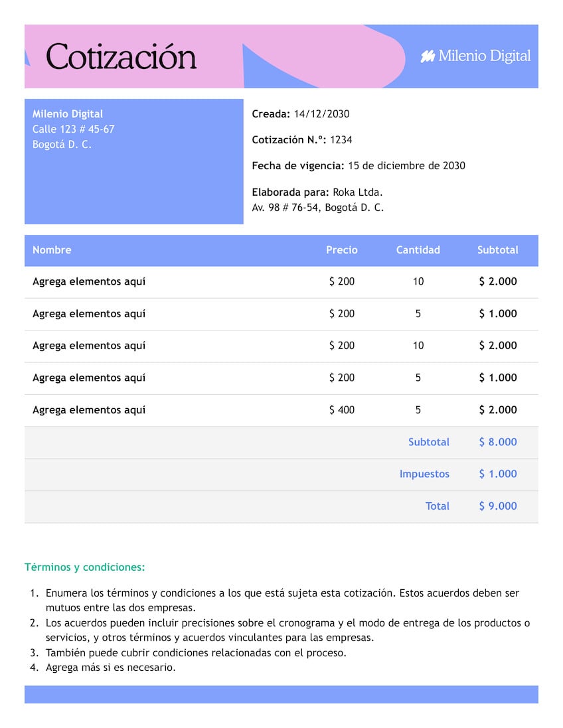Click the Milenio Digital logo icon

[x=428, y=56]
